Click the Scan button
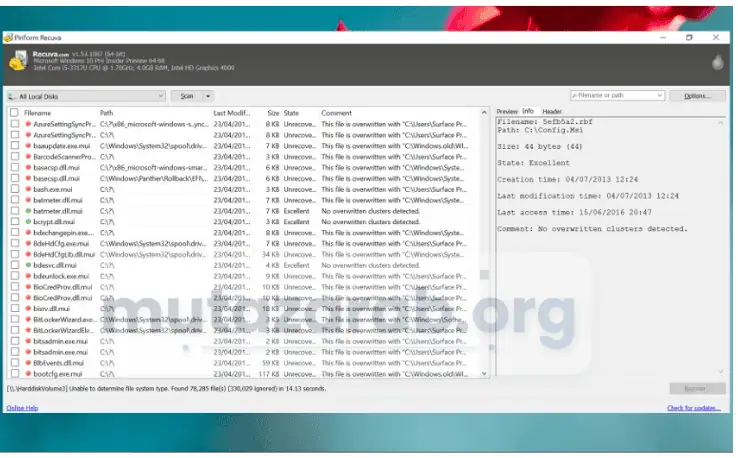The height and width of the screenshot is (458, 738). tap(187, 96)
